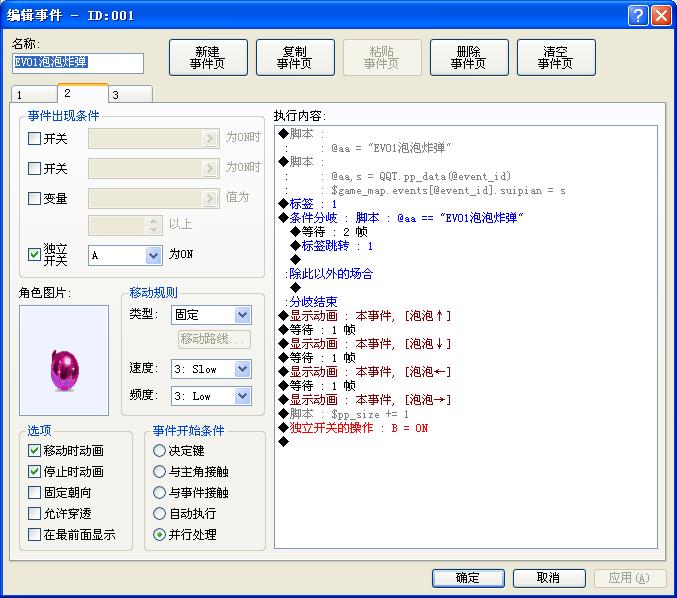This screenshot has height=598, width=677.
Task: Click the 复制事件页 button
Action: (295, 57)
